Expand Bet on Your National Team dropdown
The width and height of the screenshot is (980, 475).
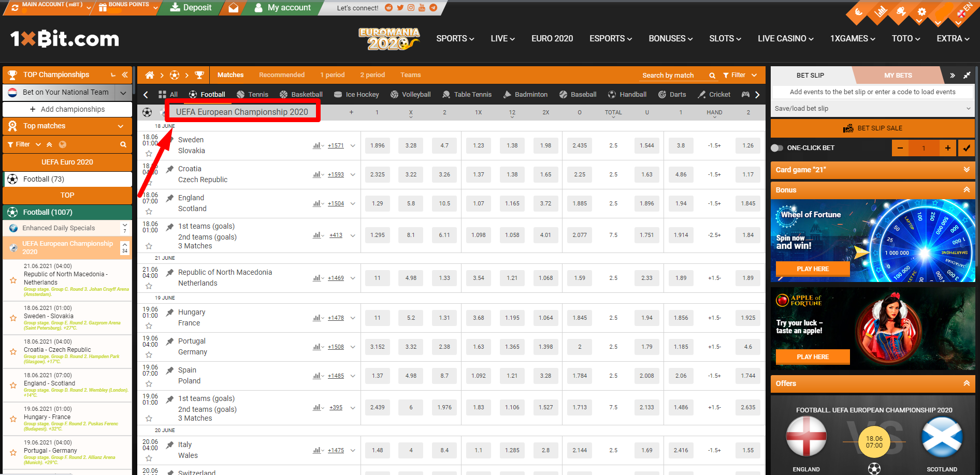pyautogui.click(x=123, y=93)
